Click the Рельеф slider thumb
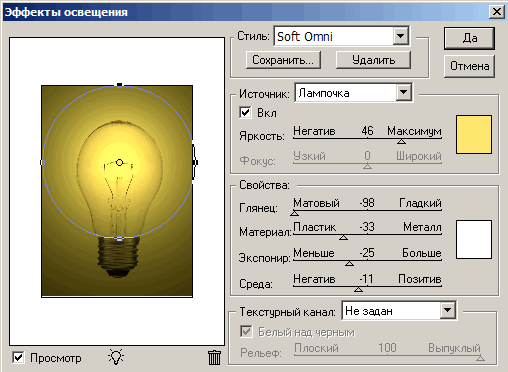 click(x=480, y=358)
